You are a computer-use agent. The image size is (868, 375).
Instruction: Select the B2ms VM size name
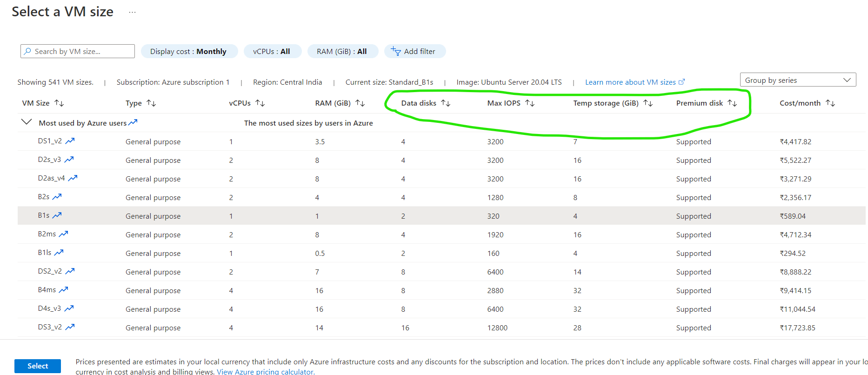coord(47,234)
